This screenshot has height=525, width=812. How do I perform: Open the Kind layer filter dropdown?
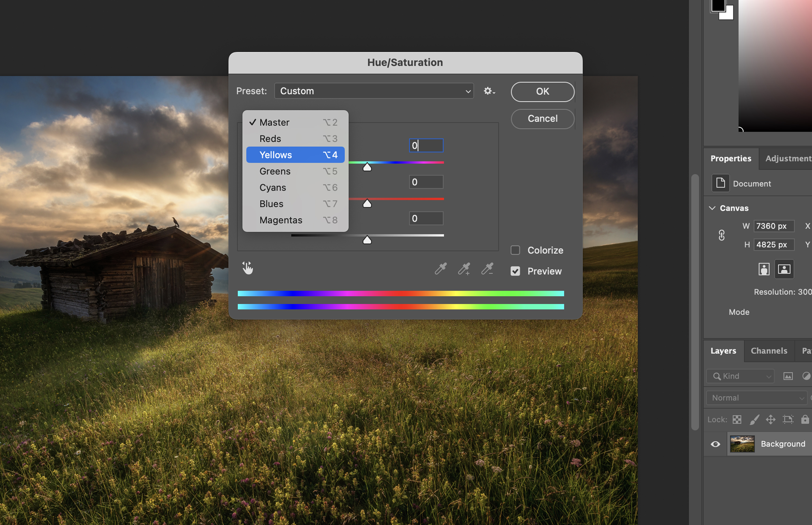(x=740, y=376)
